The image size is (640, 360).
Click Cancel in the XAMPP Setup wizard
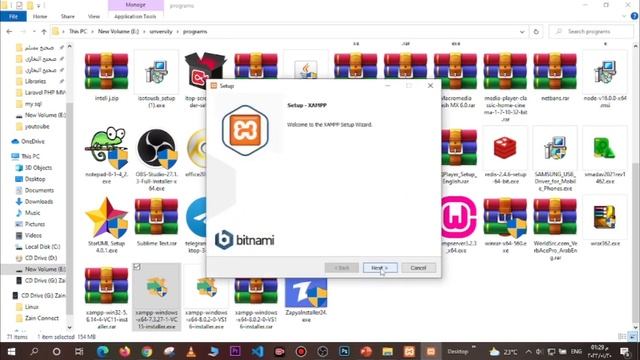pyautogui.click(x=418, y=268)
